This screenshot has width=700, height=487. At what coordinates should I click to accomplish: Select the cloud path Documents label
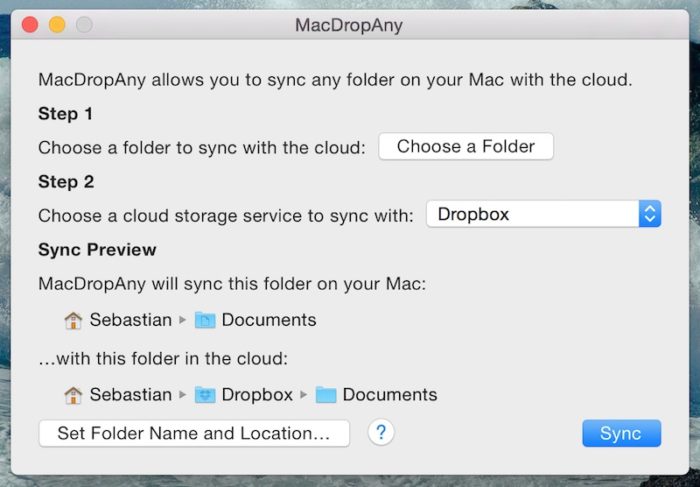[x=390, y=395]
